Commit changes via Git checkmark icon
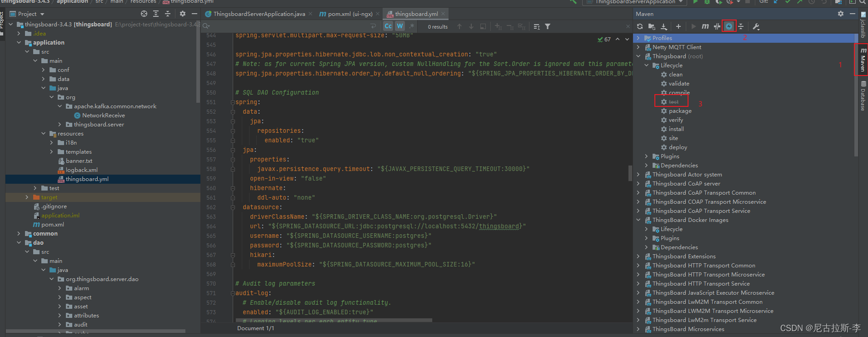 788,2
